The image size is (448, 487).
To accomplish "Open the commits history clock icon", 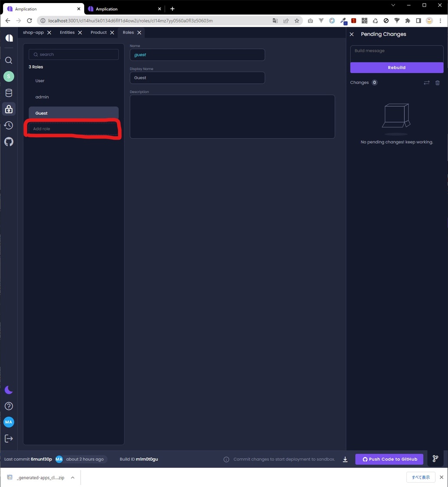I will pyautogui.click(x=9, y=125).
